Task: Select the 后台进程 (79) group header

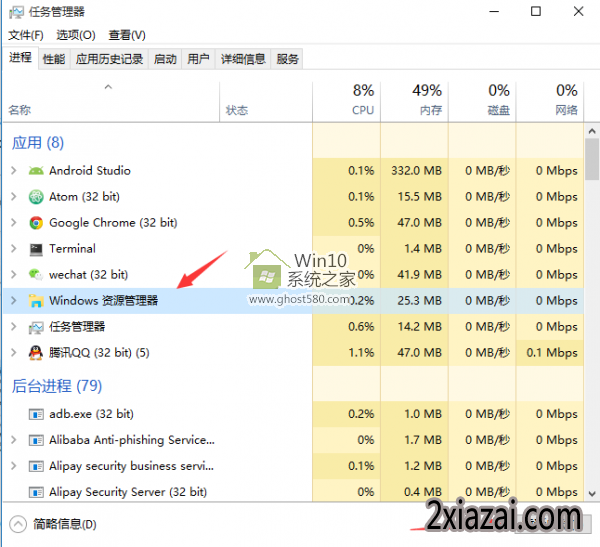Action: click(x=57, y=386)
